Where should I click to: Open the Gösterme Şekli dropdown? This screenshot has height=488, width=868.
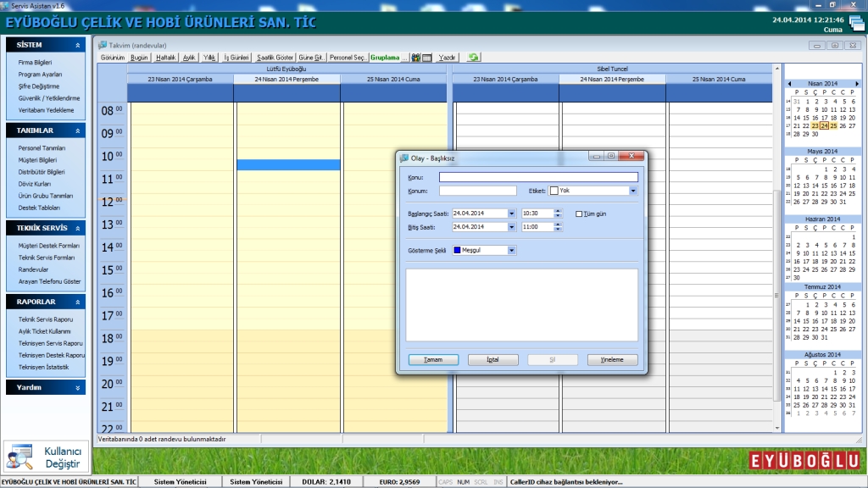coord(511,251)
